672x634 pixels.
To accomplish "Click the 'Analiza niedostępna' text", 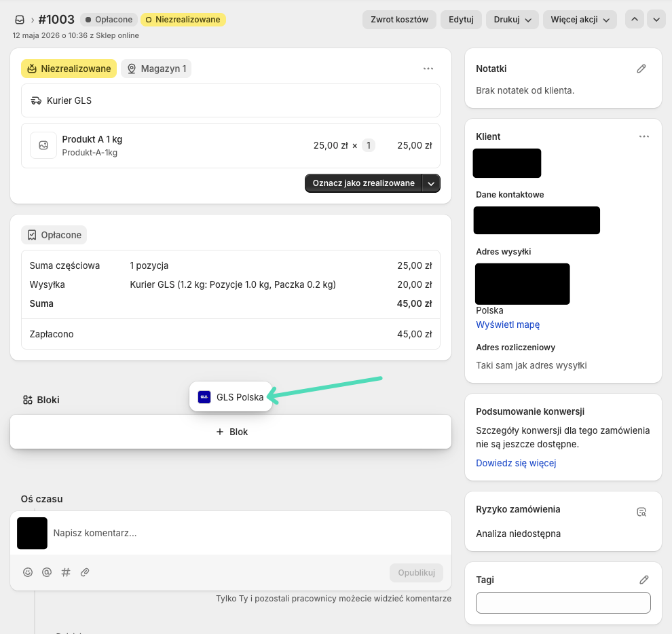I will coord(518,534).
